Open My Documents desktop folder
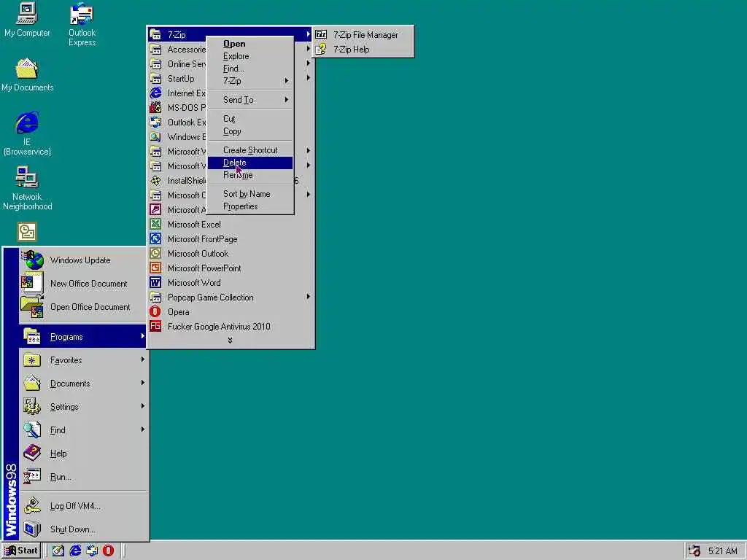Viewport: 747px width, 560px height. point(27,75)
